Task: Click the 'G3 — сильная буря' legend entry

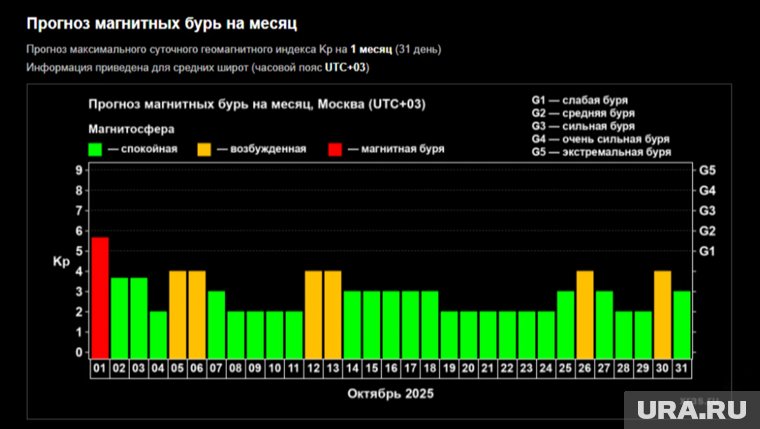Action: [583, 126]
